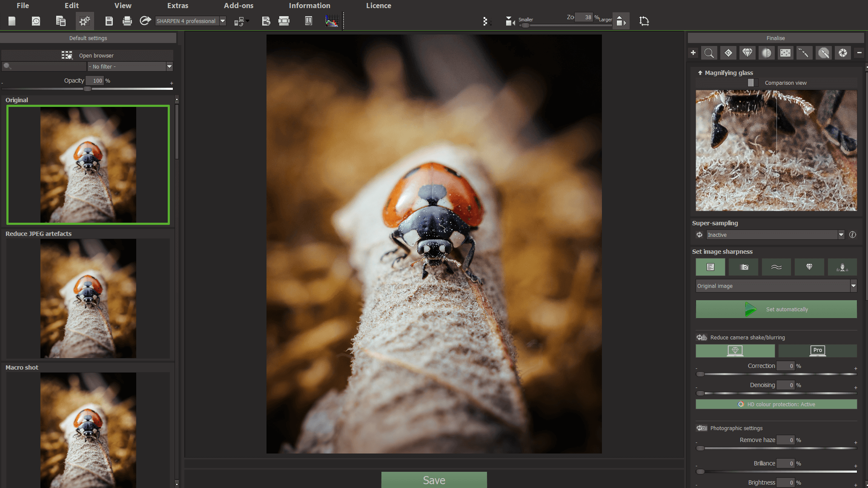The width and height of the screenshot is (868, 488).
Task: Show the histogram icon
Action: point(332,21)
